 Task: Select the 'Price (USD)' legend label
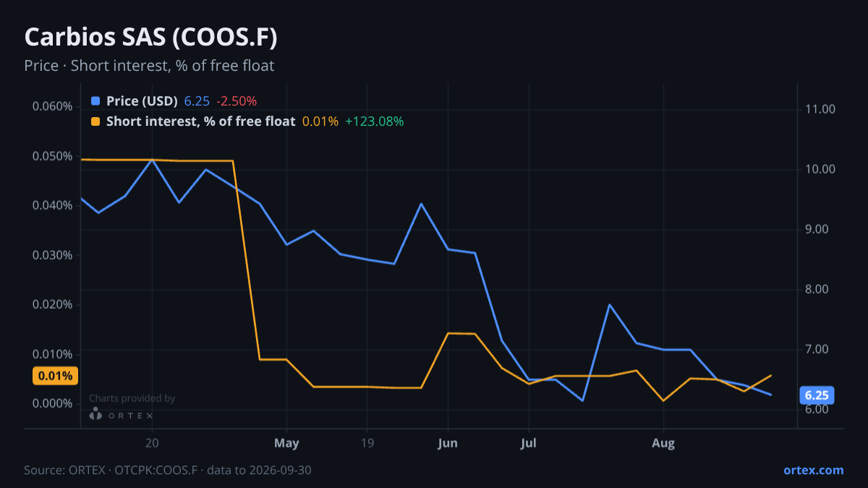(142, 101)
